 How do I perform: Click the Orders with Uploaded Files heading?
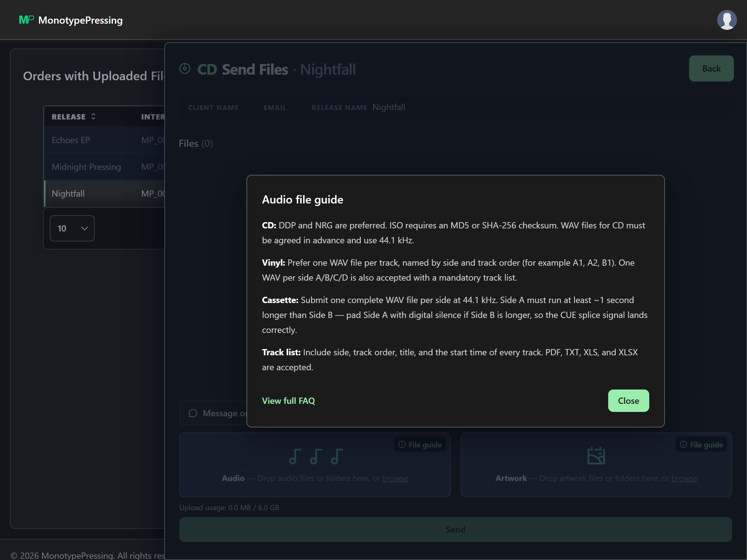[94, 76]
